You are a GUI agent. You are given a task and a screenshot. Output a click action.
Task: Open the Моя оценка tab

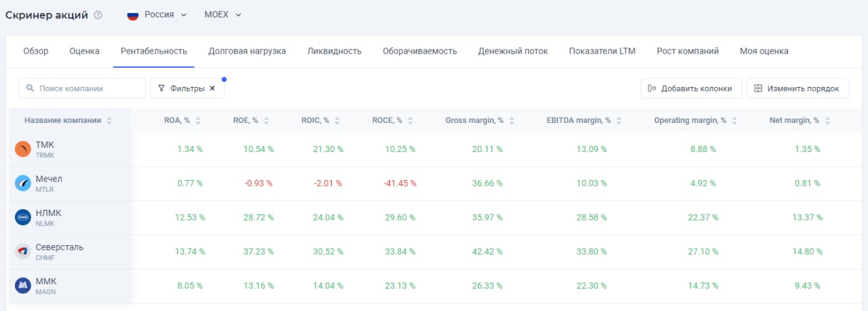click(x=764, y=51)
